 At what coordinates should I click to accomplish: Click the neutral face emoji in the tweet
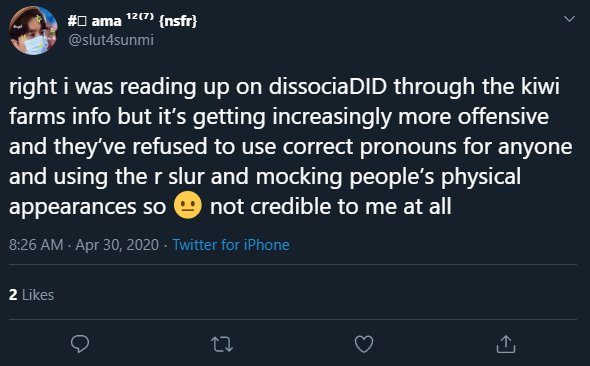(x=188, y=205)
